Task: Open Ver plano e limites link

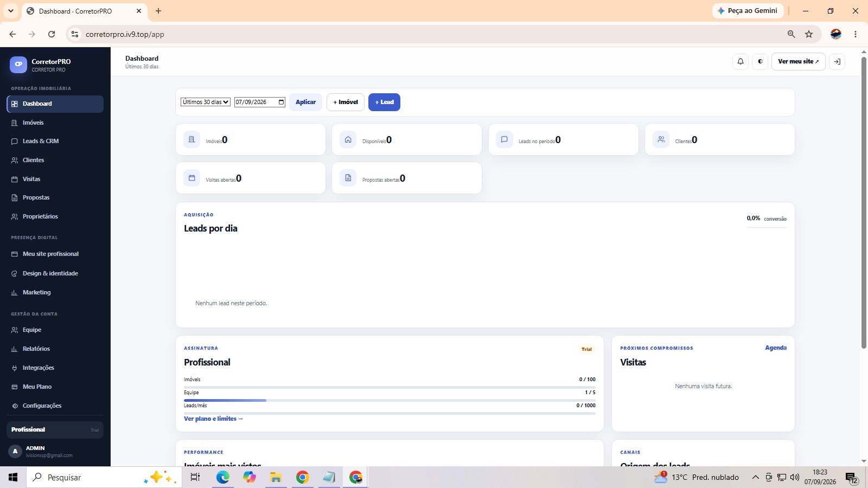Action: [x=213, y=419]
